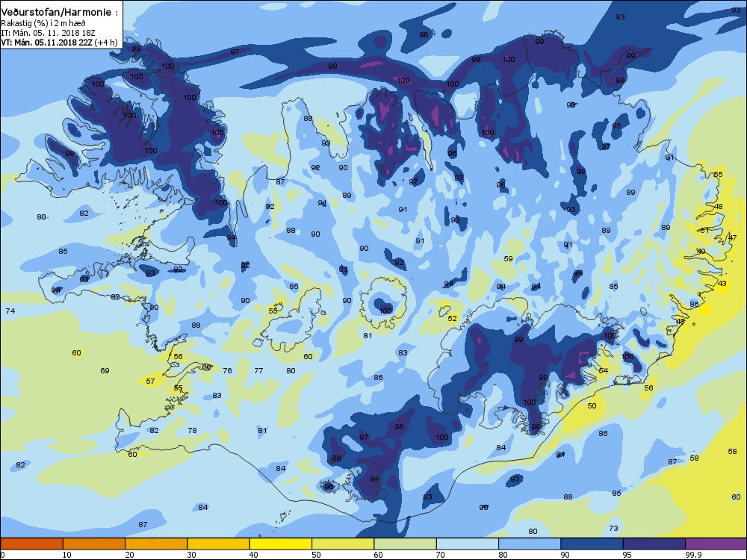The image size is (747, 560).
Task: Click the pale yellow 50–60 legend swatch
Action: click(343, 544)
